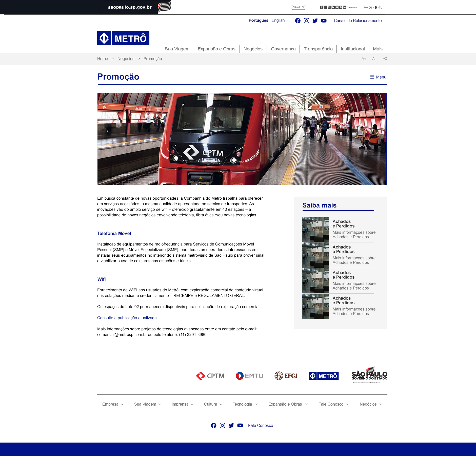Open the header Facebook icon beside English

(298, 21)
